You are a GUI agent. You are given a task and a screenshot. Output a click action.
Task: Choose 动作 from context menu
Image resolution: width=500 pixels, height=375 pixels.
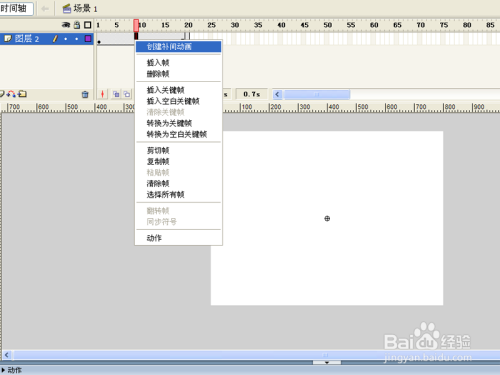click(x=178, y=238)
